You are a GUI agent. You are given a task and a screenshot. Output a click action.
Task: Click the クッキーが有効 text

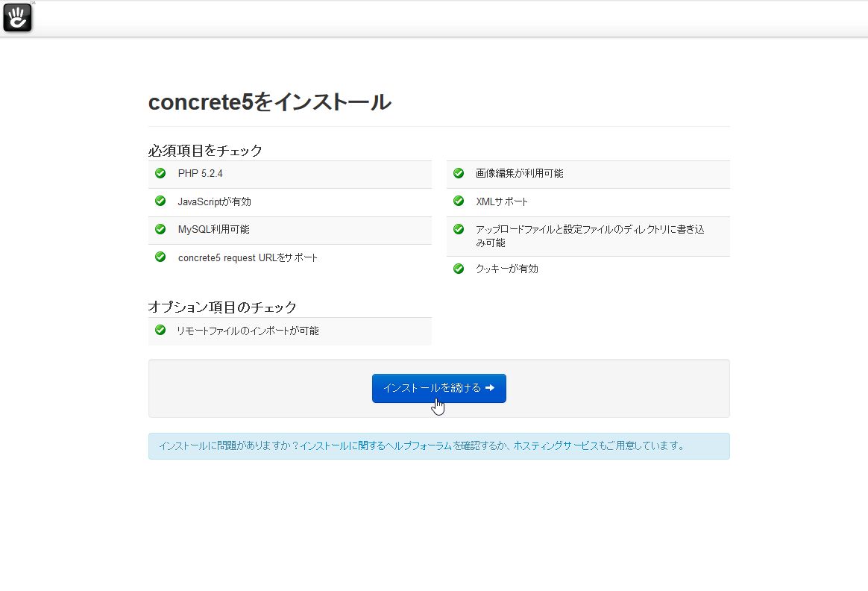tap(507, 269)
